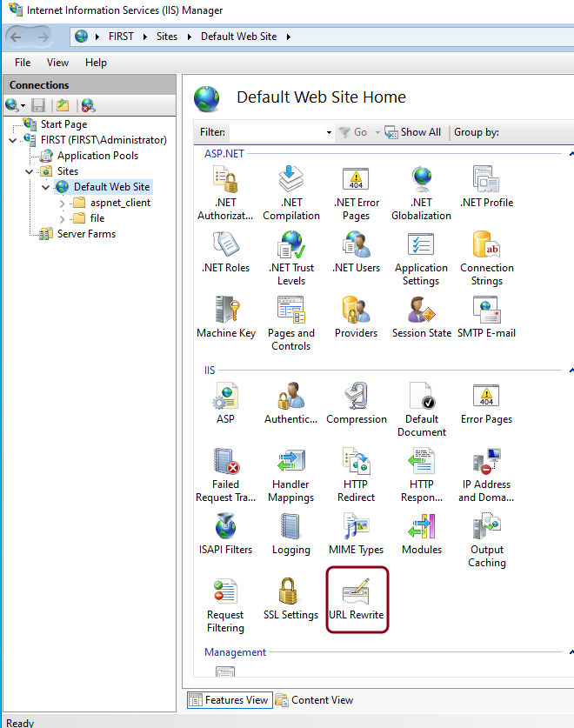Open the Logging feature

(291, 534)
